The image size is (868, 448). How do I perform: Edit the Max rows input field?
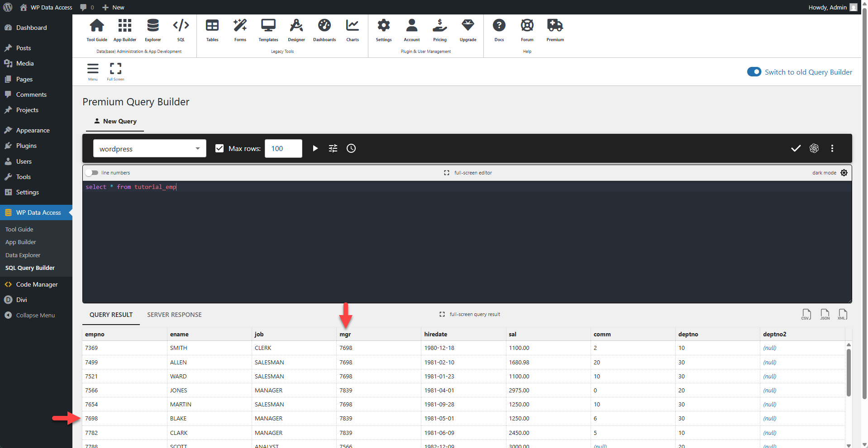tap(283, 148)
